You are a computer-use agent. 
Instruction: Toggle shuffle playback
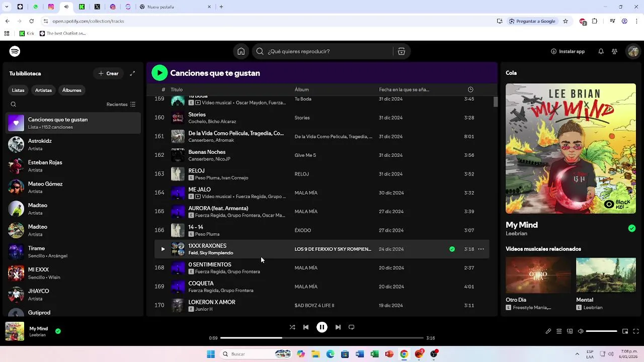point(292,327)
